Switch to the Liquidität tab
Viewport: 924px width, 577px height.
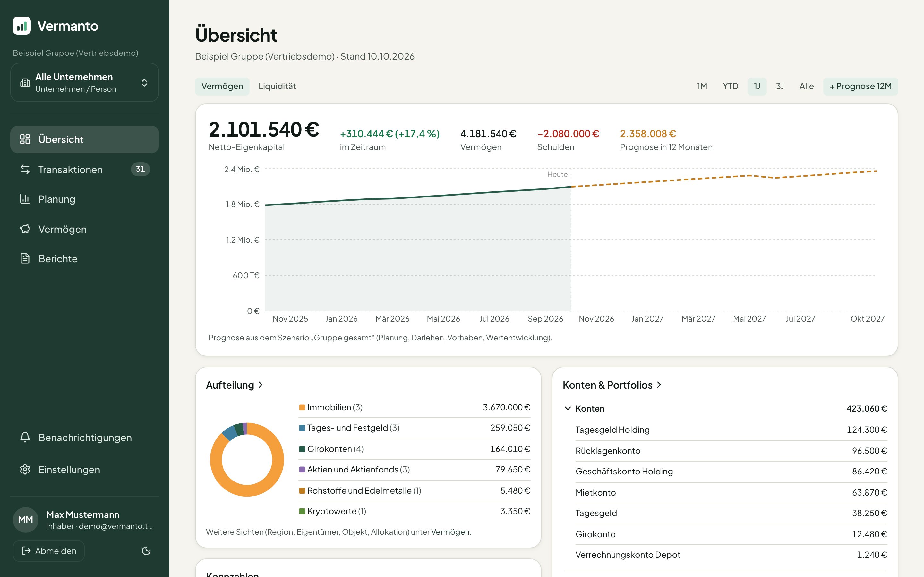click(x=277, y=86)
